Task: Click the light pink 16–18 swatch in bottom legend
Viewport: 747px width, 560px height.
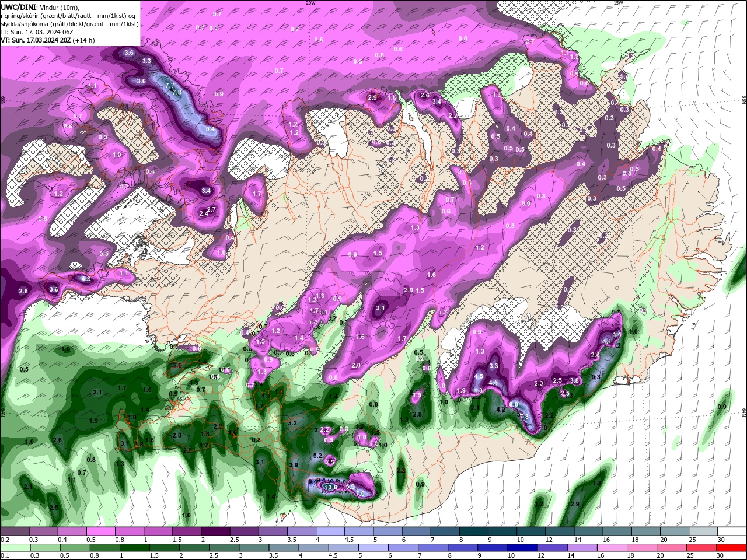Action: [x=612, y=548]
